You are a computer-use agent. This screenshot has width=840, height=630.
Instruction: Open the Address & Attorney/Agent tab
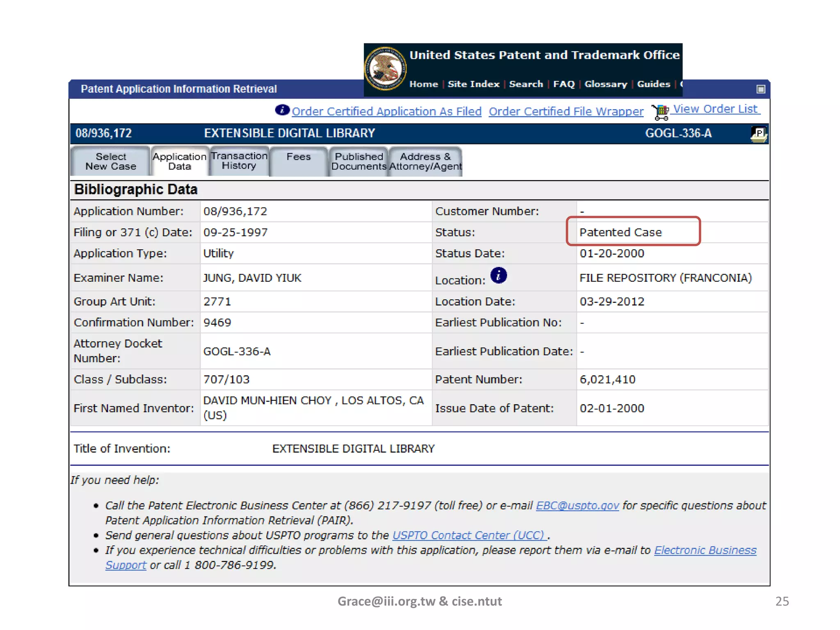point(425,162)
